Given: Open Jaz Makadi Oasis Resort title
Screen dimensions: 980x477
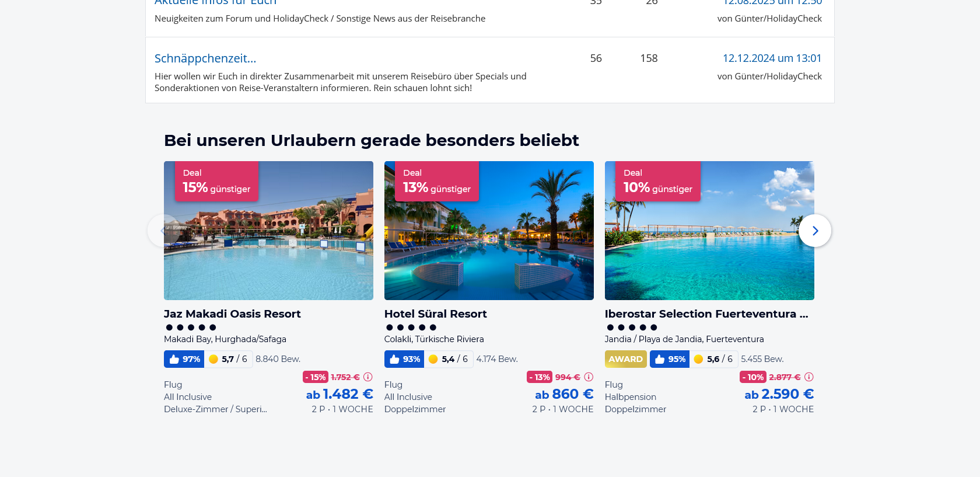Looking at the screenshot, I should pyautogui.click(x=232, y=314).
